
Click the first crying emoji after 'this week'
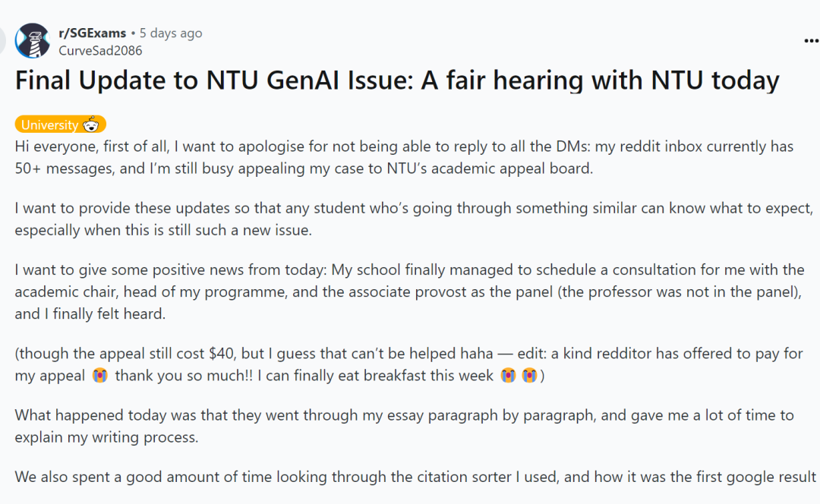coord(508,376)
